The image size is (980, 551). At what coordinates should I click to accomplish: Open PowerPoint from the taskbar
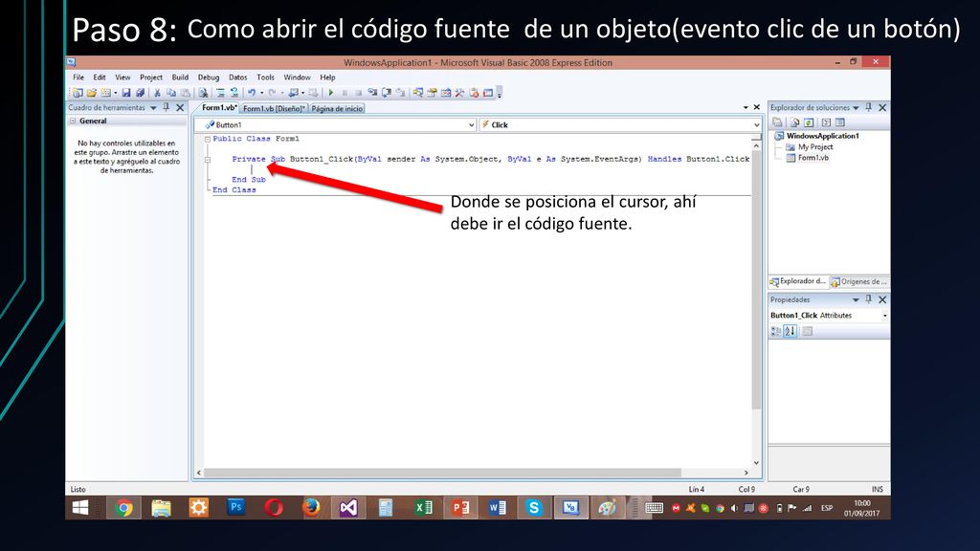click(x=460, y=507)
